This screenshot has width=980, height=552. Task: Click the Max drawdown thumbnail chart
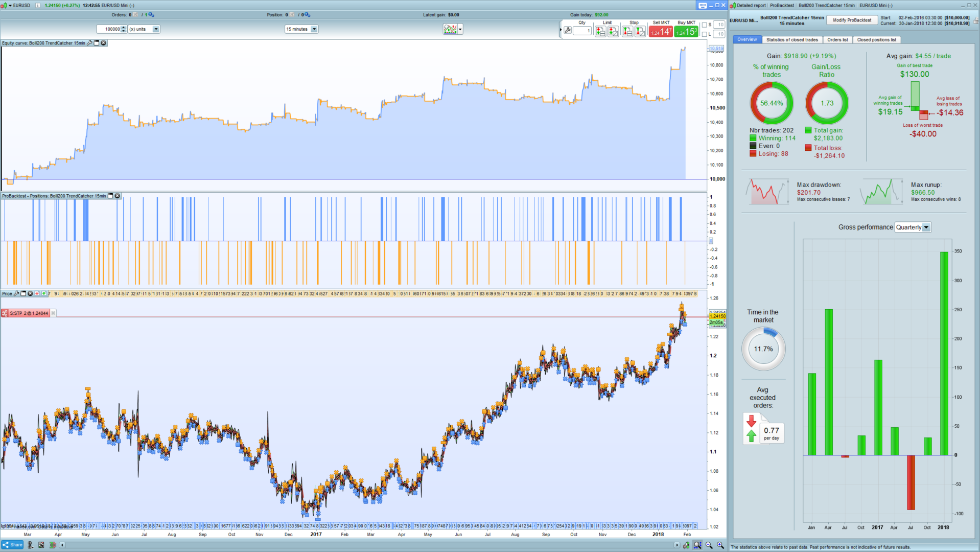click(767, 192)
